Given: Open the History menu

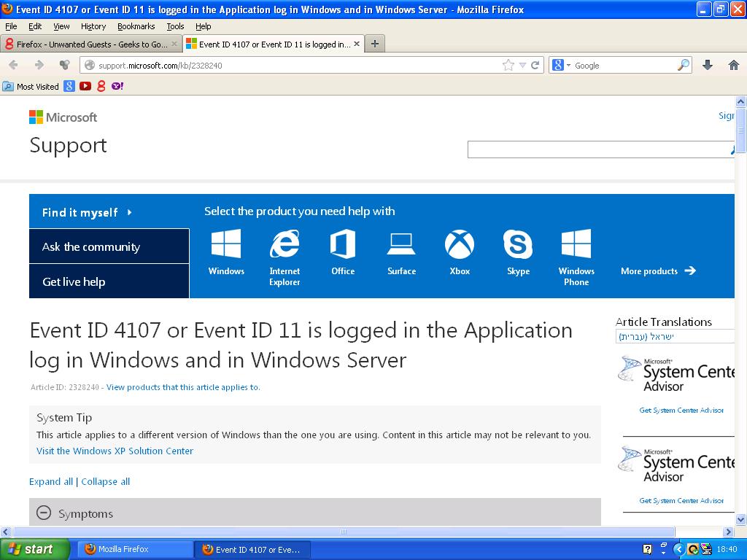Looking at the screenshot, I should [x=93, y=26].
